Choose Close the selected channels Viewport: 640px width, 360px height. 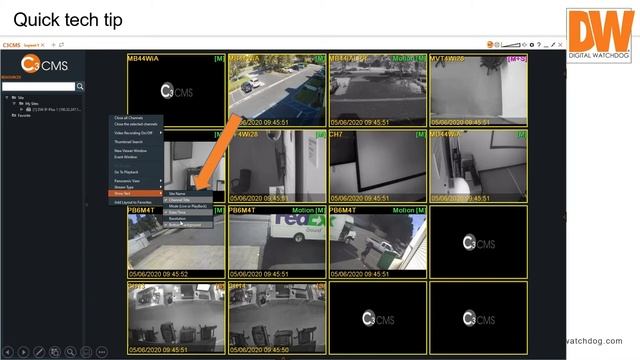pyautogui.click(x=136, y=124)
